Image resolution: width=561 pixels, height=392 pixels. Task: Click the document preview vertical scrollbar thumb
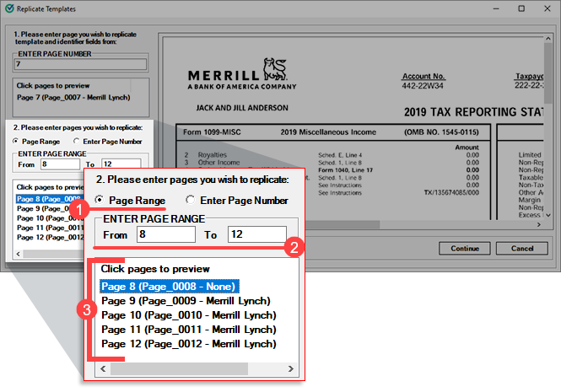[548, 73]
